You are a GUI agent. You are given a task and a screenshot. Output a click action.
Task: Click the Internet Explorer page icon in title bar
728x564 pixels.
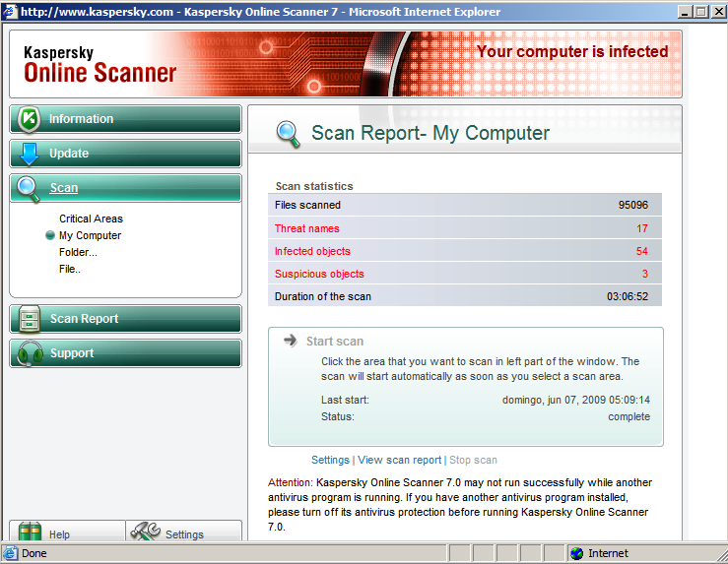point(10,12)
